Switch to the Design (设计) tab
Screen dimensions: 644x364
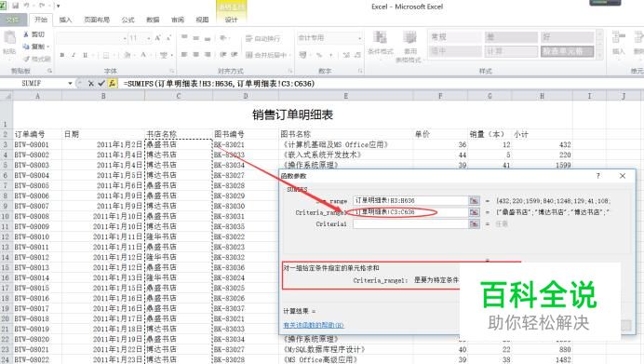(231, 20)
